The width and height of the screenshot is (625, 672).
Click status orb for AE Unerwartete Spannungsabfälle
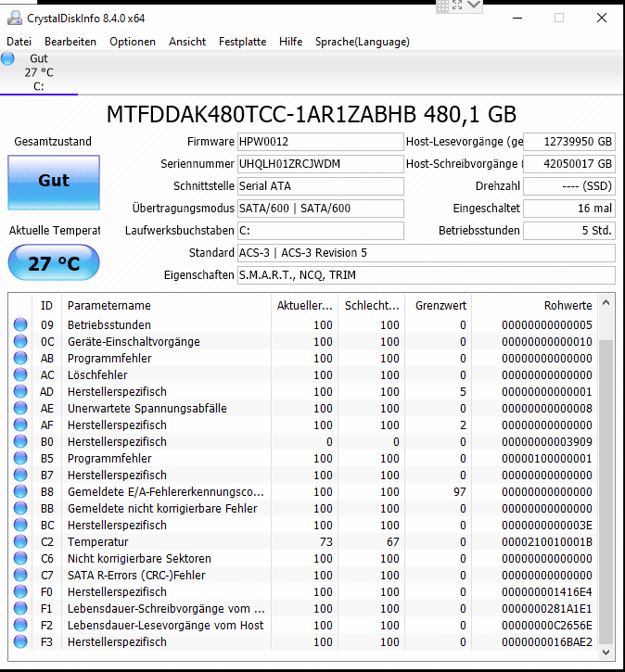[x=20, y=408]
